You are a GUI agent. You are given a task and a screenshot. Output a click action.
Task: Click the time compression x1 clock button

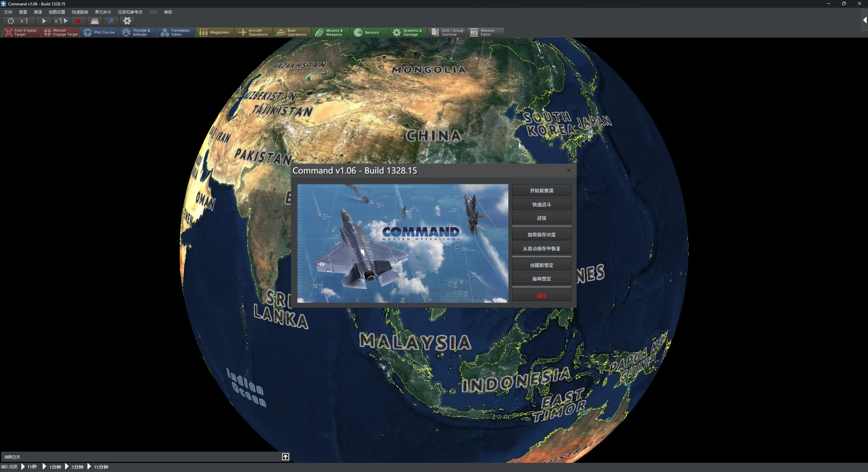[18, 21]
